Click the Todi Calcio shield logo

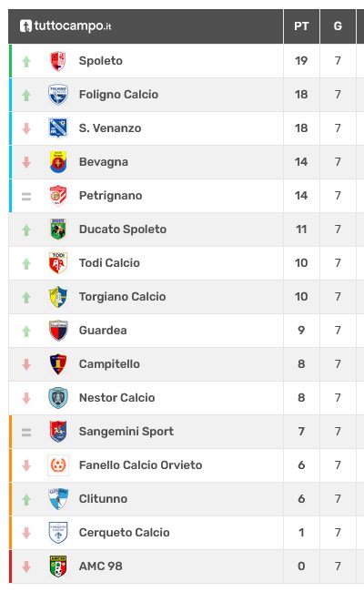point(58,263)
